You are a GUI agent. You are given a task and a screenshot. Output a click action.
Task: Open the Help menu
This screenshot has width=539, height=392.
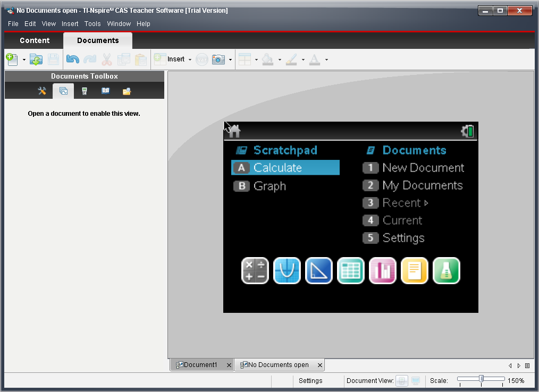144,24
